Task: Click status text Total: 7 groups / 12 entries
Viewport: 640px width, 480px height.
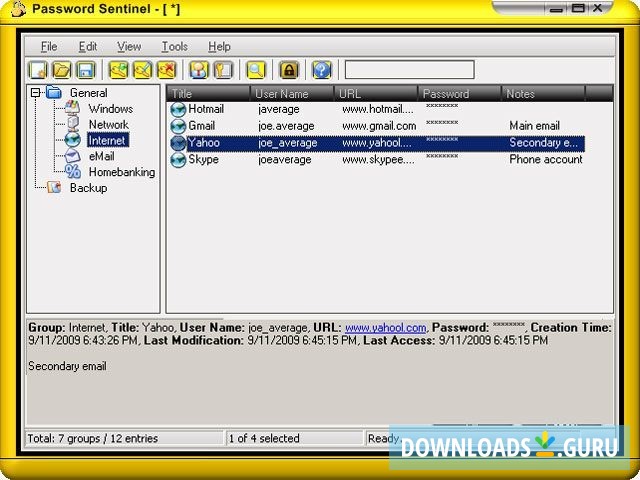Action: tap(93, 438)
